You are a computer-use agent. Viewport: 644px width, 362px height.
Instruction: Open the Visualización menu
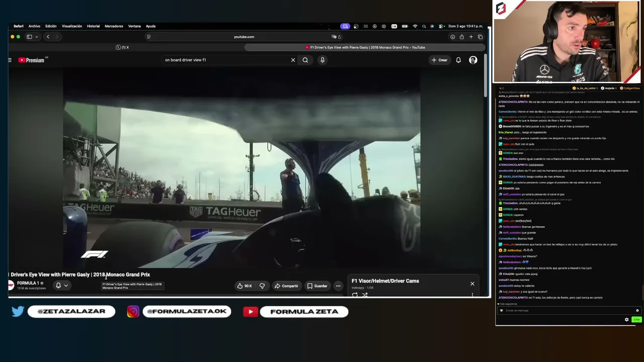tap(71, 26)
